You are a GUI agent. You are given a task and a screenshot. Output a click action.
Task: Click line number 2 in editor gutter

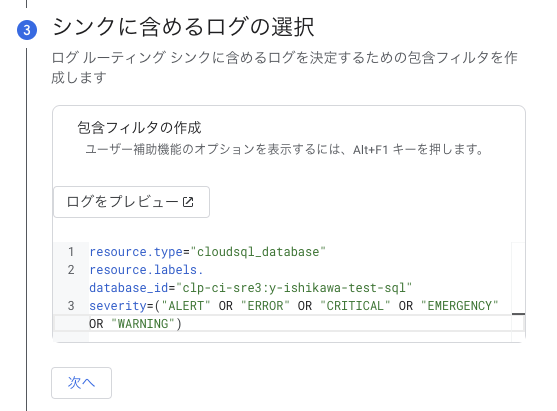click(71, 270)
